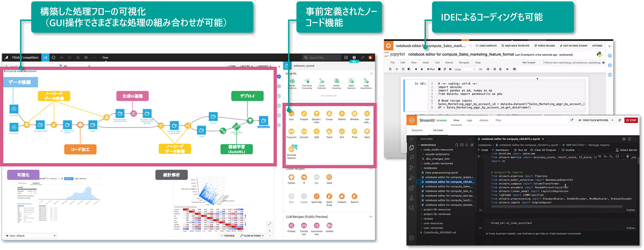Select the Prepare visual recipe icon
The height and width of the screenshot is (250, 644).
304,114
